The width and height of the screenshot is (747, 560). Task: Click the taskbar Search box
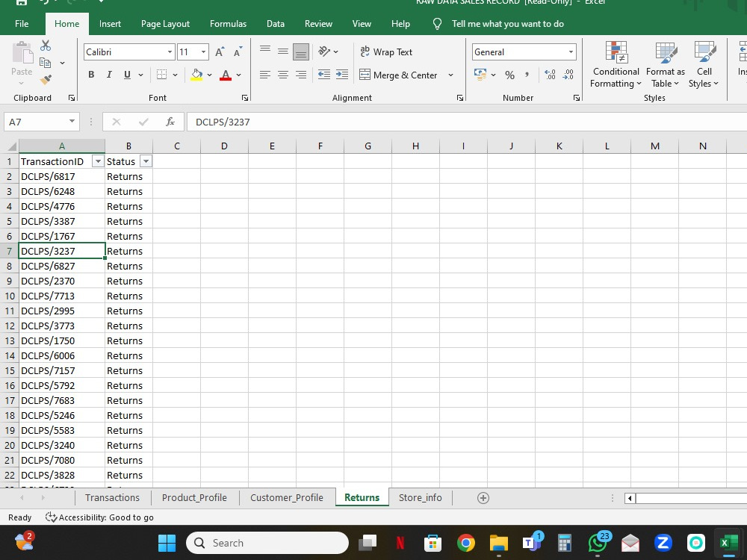pyautogui.click(x=267, y=543)
